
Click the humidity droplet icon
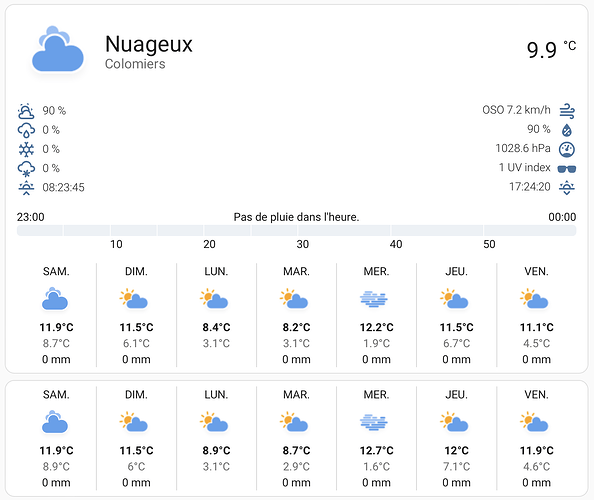point(567,130)
